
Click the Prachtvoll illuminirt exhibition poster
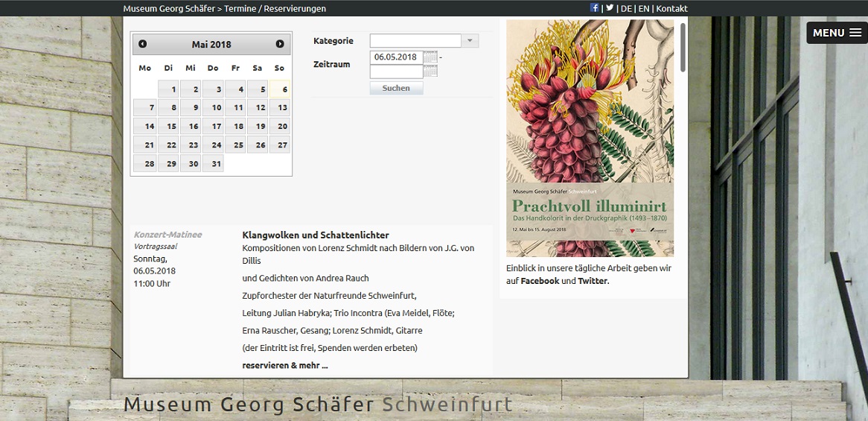coord(590,138)
